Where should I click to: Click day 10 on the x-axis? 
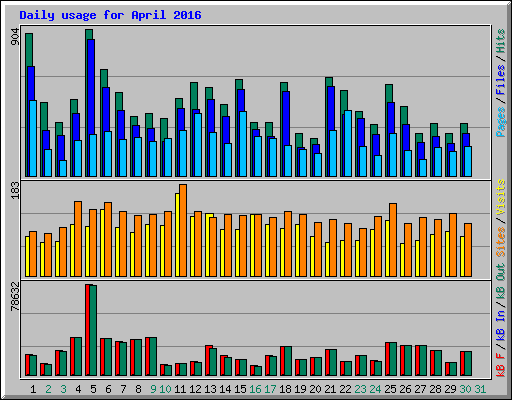pyautogui.click(x=165, y=389)
